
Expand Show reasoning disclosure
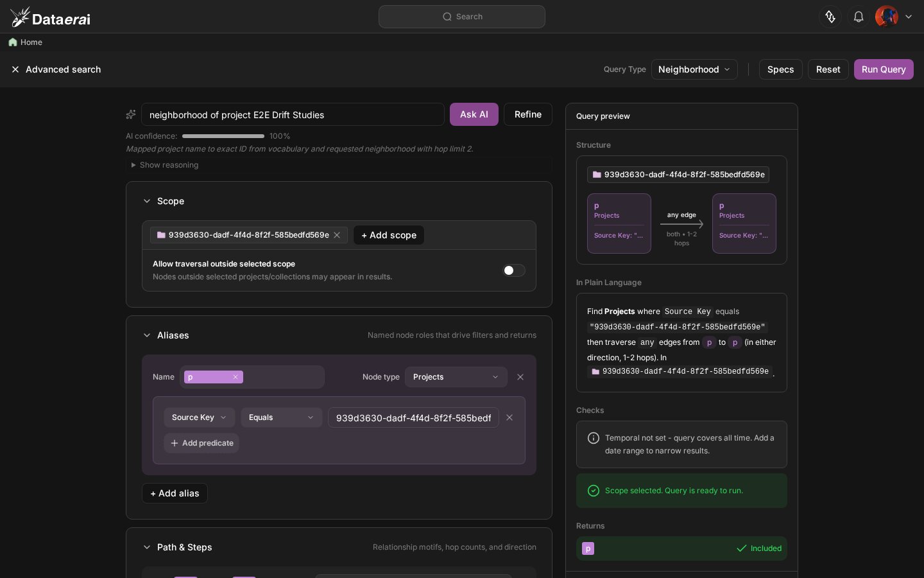(x=166, y=165)
